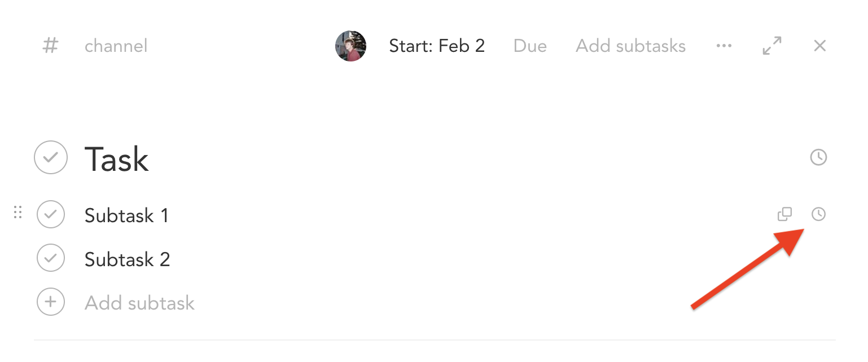Select the Add subtask placeholder row
This screenshot has height=362, width=868.
pos(139,302)
